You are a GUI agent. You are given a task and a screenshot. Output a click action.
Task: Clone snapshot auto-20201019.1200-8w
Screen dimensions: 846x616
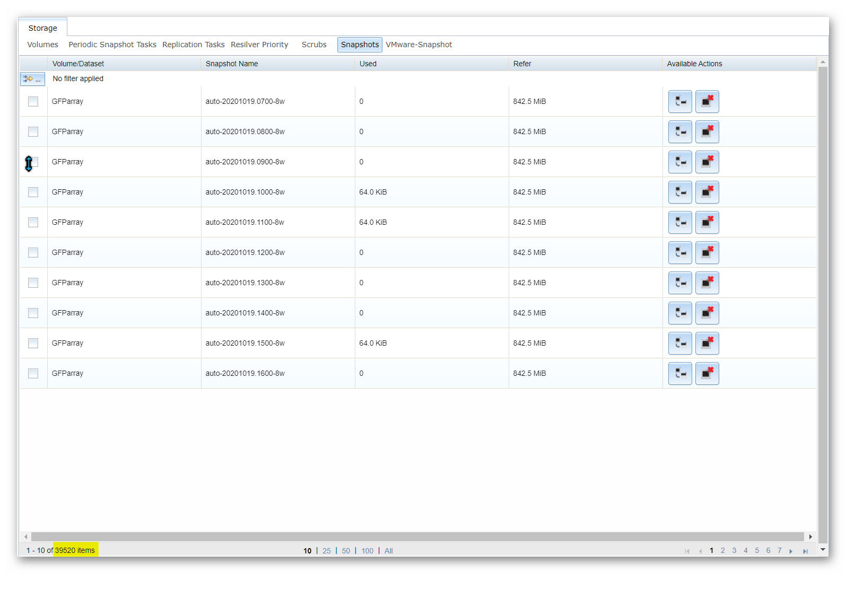[x=680, y=253]
